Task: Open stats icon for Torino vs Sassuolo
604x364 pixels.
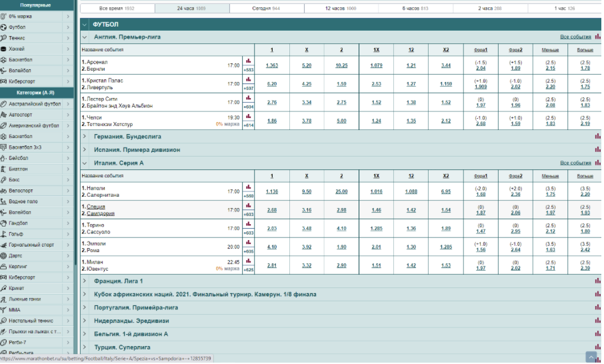Action: pyautogui.click(x=249, y=224)
